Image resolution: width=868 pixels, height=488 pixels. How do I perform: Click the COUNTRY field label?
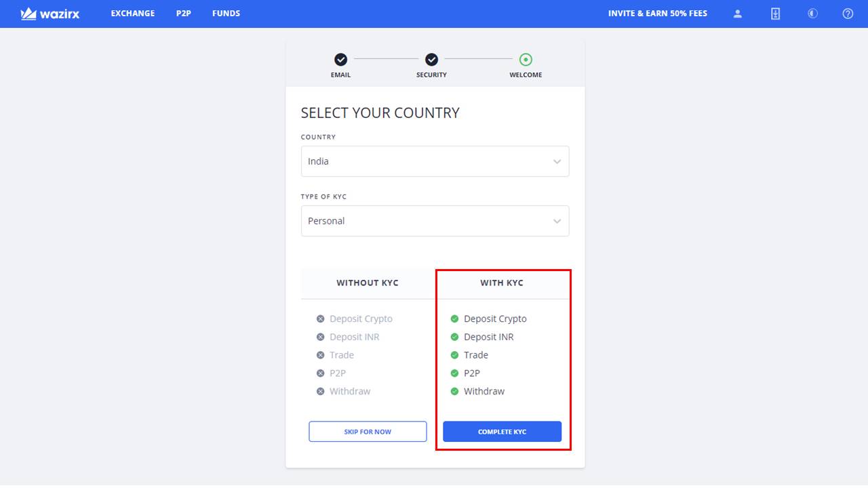click(x=318, y=137)
